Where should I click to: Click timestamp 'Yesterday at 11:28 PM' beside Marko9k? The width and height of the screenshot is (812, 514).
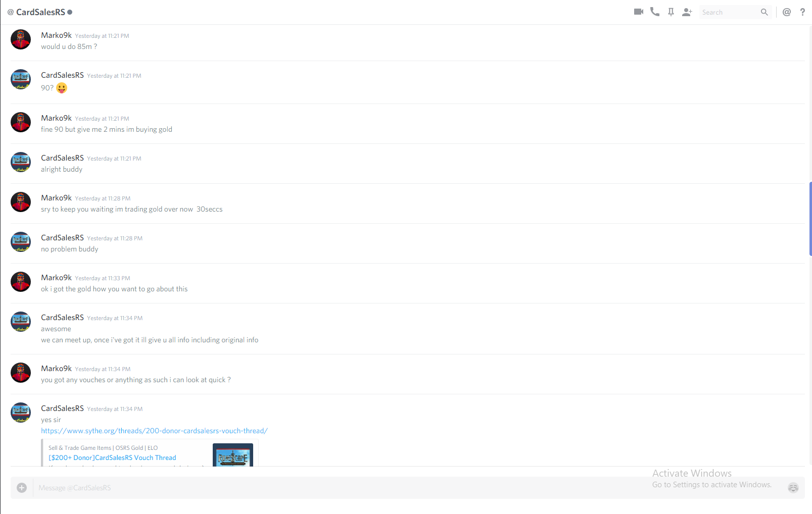tap(103, 198)
